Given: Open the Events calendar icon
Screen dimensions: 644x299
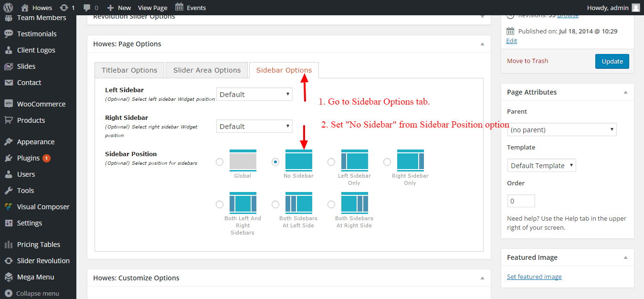Looking at the screenshot, I should point(179,7).
